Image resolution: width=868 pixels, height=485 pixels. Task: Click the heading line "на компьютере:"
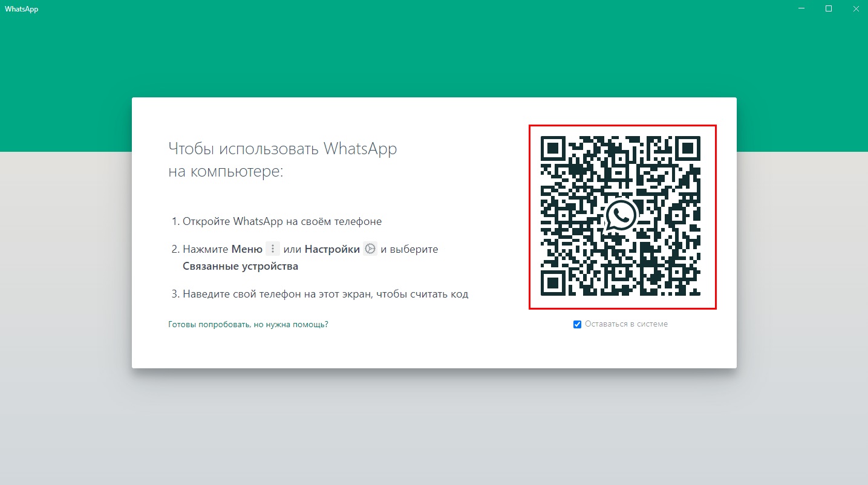[x=226, y=172]
